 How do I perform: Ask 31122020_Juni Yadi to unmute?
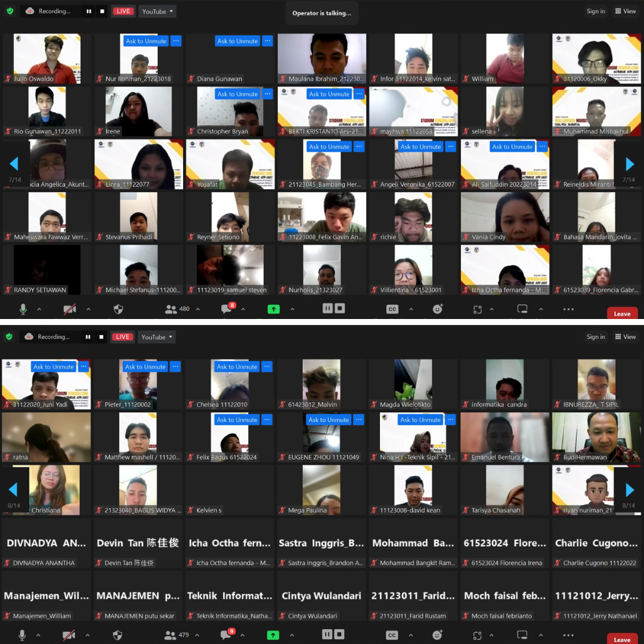coord(54,367)
